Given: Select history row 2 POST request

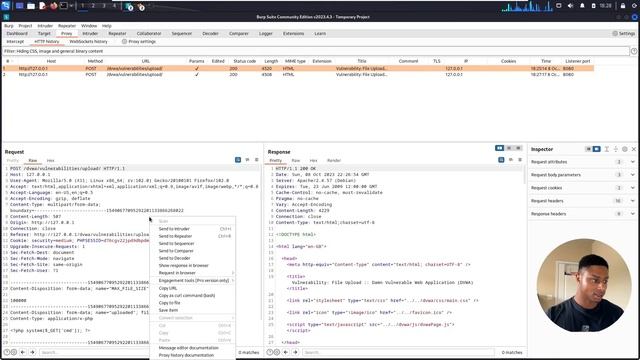Looking at the screenshot, I should [298, 75].
